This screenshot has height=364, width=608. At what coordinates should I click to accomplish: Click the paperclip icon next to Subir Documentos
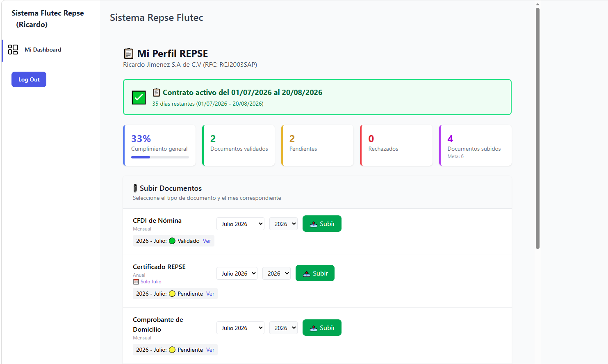[x=135, y=188]
